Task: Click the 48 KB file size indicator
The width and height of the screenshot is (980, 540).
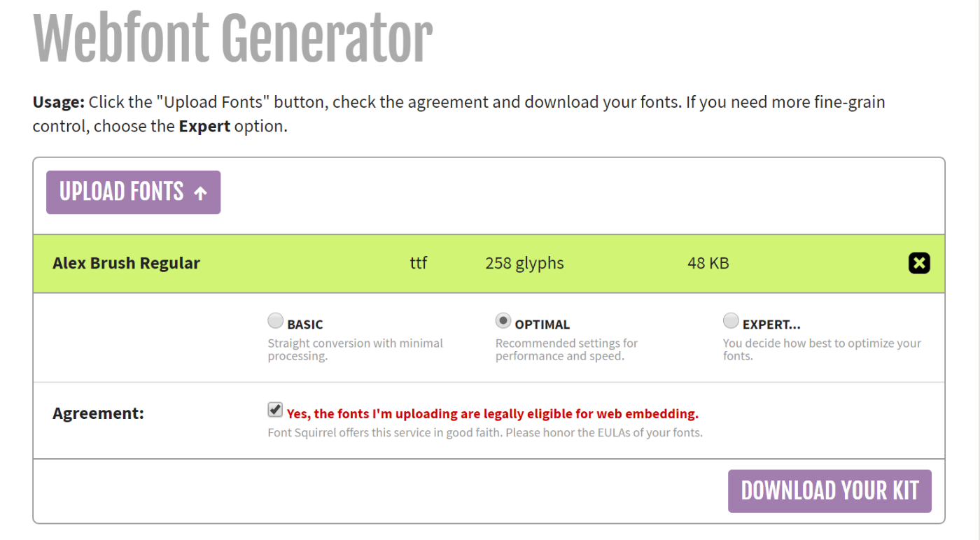Action: (708, 263)
